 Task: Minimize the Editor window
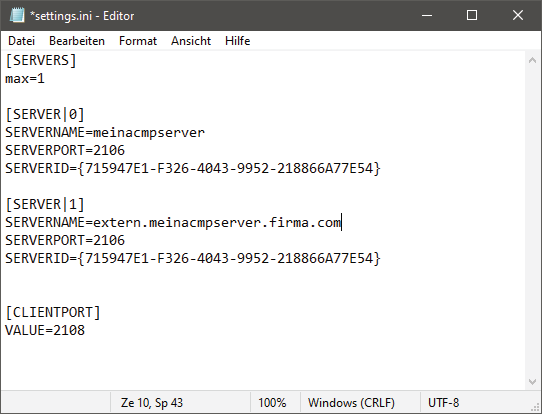tap(427, 15)
